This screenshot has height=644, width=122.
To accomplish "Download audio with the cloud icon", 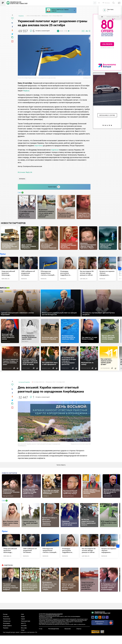I will [x=87, y=31].
